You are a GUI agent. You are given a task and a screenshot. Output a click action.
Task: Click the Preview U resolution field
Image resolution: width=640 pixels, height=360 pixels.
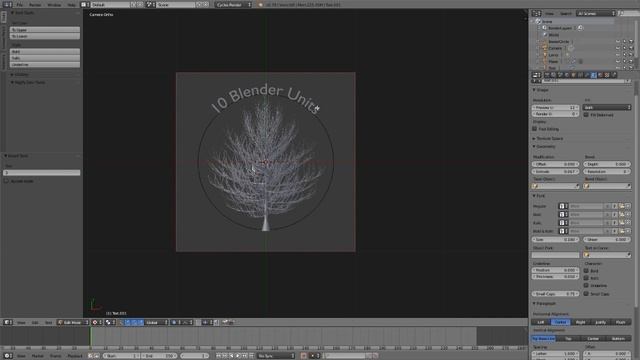(556, 107)
